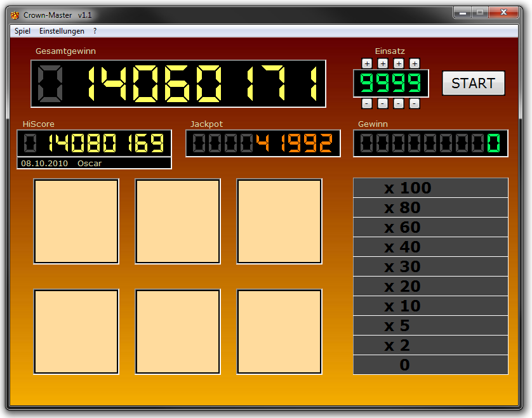532x418 pixels.
Task: Decrease the third Einsatz digit with minus
Action: (x=399, y=103)
